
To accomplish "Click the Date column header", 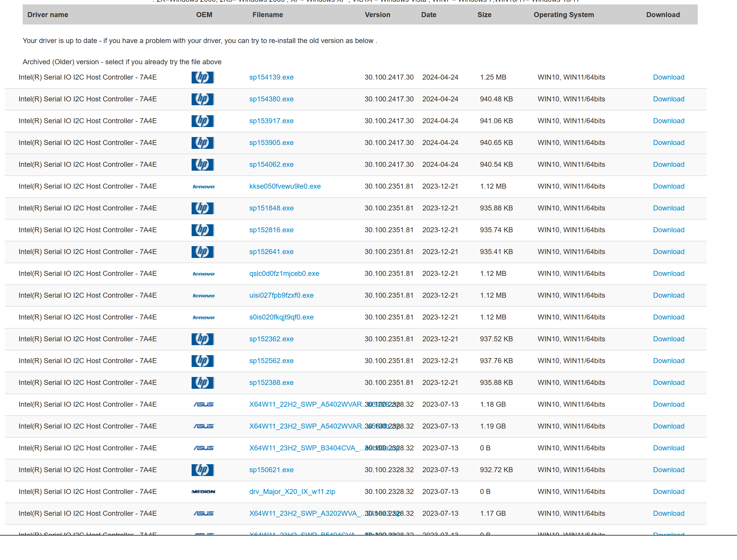I will coord(428,15).
